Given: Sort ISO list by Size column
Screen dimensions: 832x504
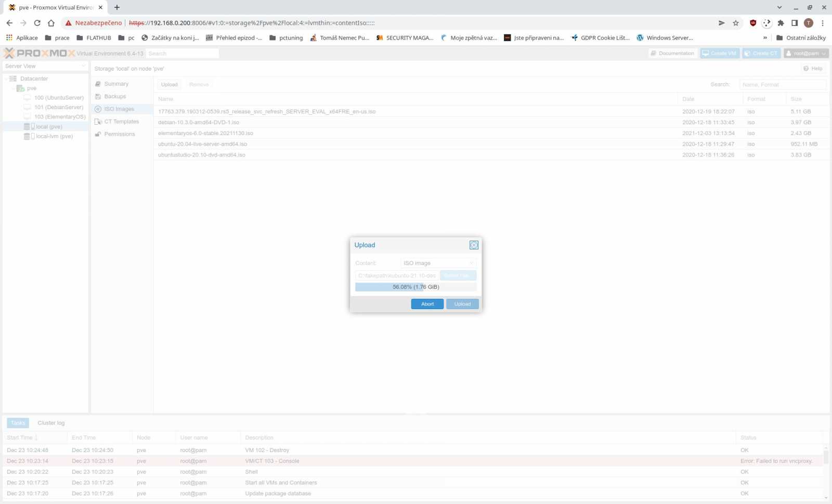Looking at the screenshot, I should 807,99.
